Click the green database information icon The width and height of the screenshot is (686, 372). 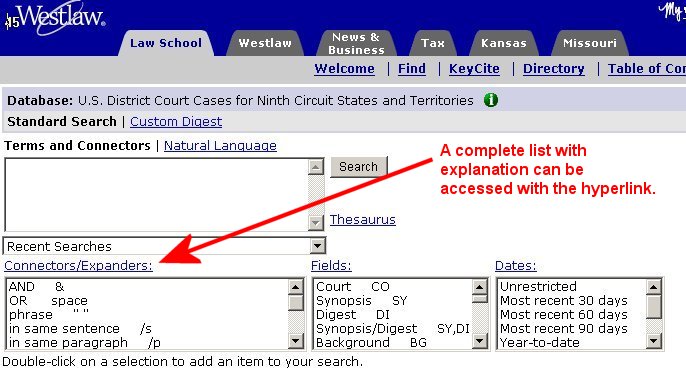coord(490,100)
